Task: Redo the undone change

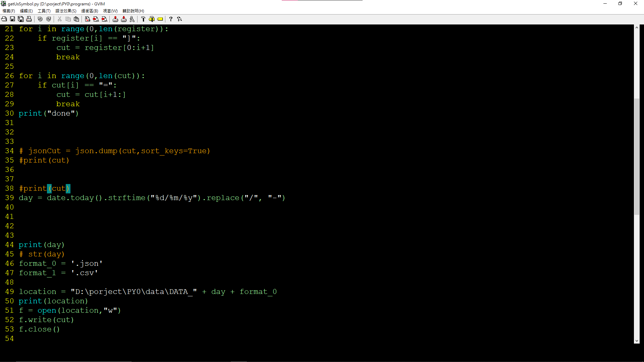Action: (x=49, y=19)
